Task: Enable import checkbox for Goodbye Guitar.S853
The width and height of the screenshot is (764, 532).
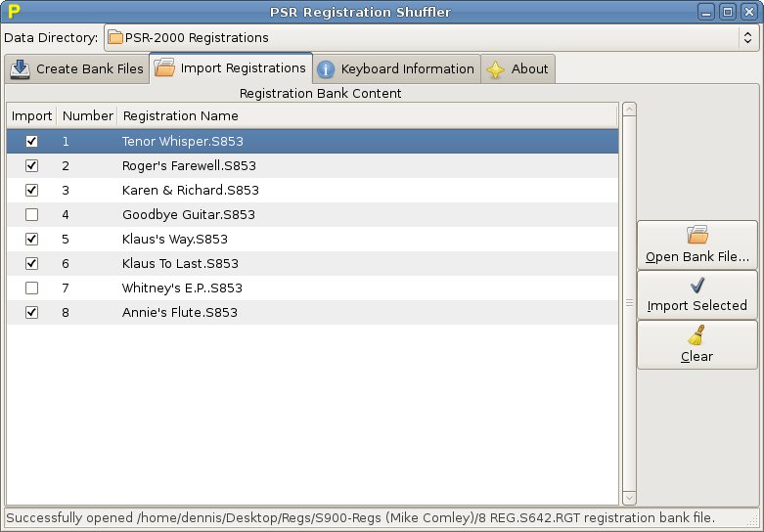Action: click(31, 215)
